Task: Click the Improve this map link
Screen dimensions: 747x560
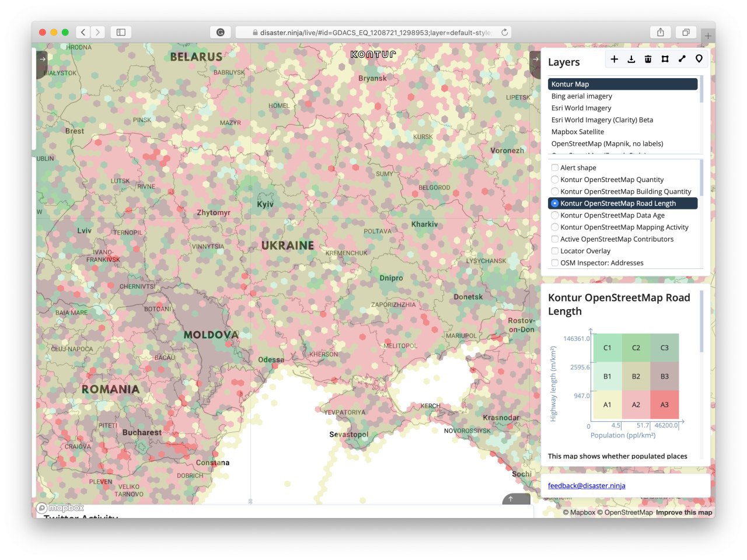Action: coord(684,512)
